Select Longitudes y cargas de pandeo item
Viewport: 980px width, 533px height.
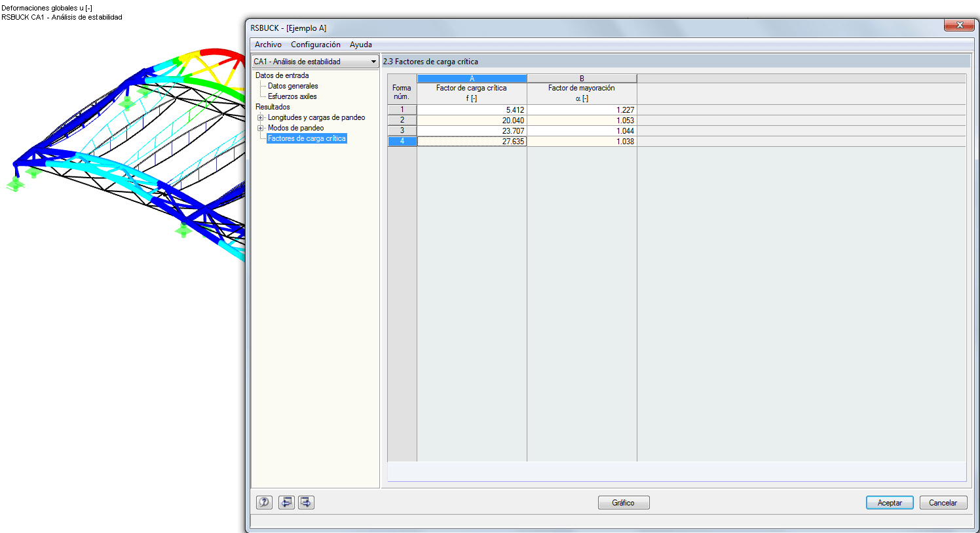[316, 117]
